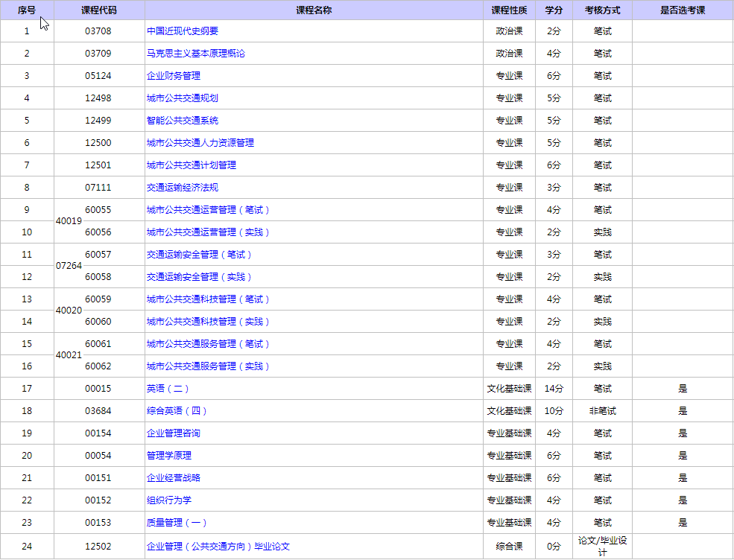Select course code 12502
This screenshot has width=734, height=560.
[x=98, y=547]
